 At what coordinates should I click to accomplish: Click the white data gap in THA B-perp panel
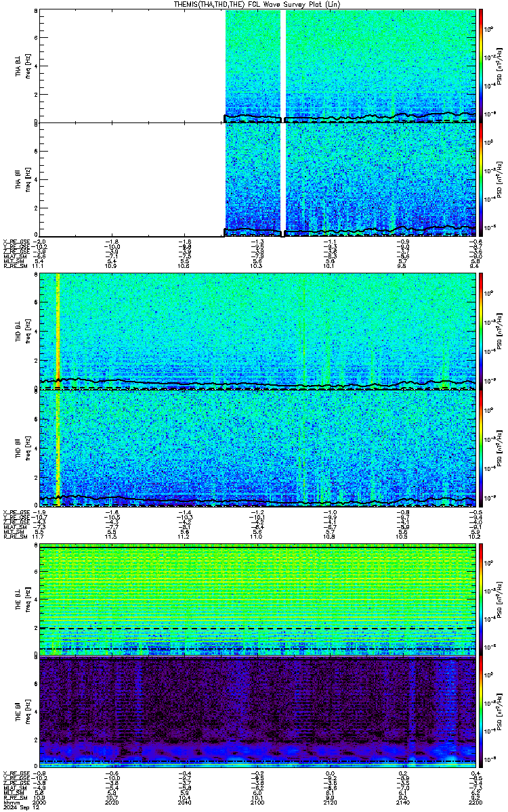(x=283, y=65)
